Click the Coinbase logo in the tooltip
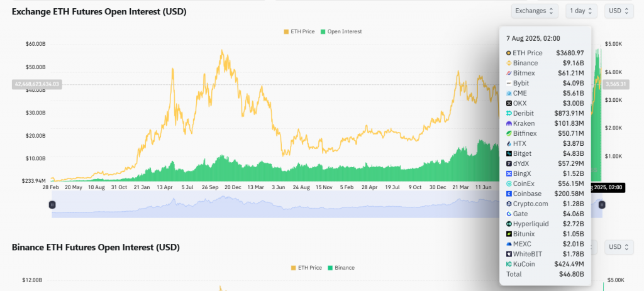The width and height of the screenshot is (644, 291). pos(508,194)
